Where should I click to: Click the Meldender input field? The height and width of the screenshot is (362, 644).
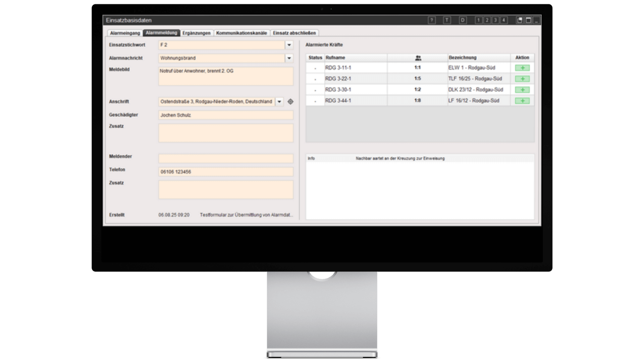[x=226, y=159]
